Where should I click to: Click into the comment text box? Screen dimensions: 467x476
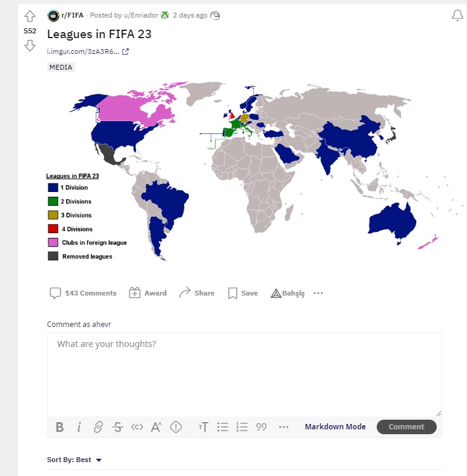click(244, 372)
